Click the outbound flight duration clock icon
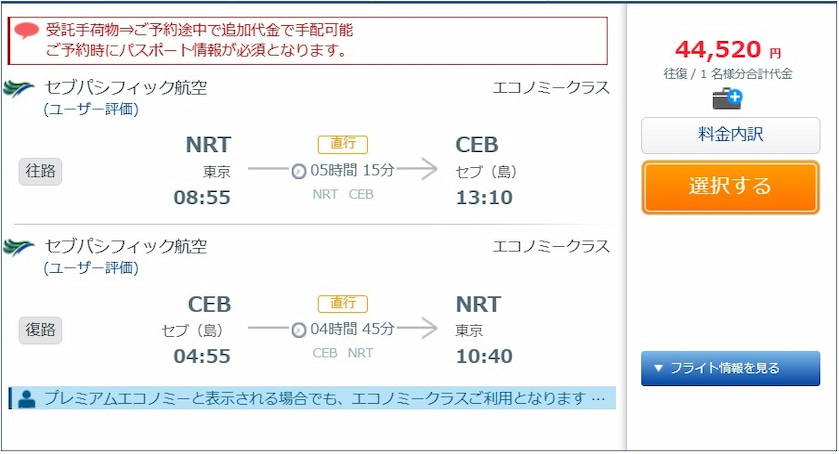 [x=298, y=170]
